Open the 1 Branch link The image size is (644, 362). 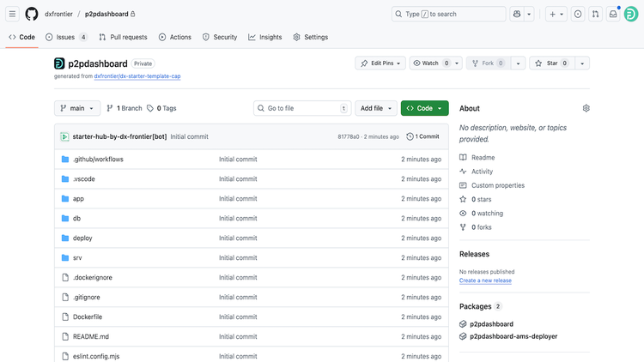[x=125, y=108]
